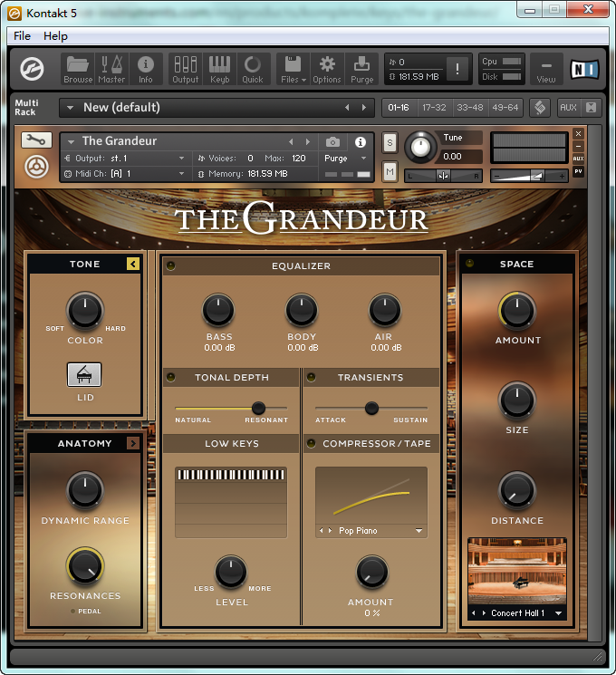Click the panic exclamation button

457,69
